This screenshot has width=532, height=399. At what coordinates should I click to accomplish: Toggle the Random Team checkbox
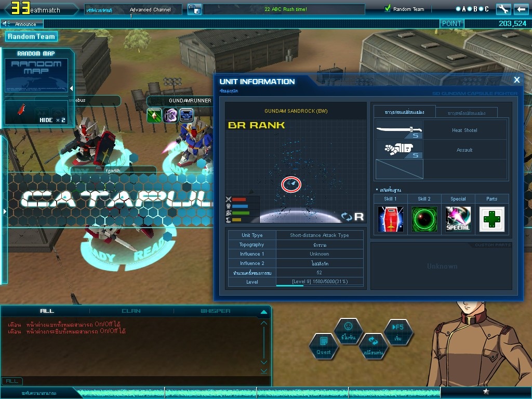(x=388, y=9)
